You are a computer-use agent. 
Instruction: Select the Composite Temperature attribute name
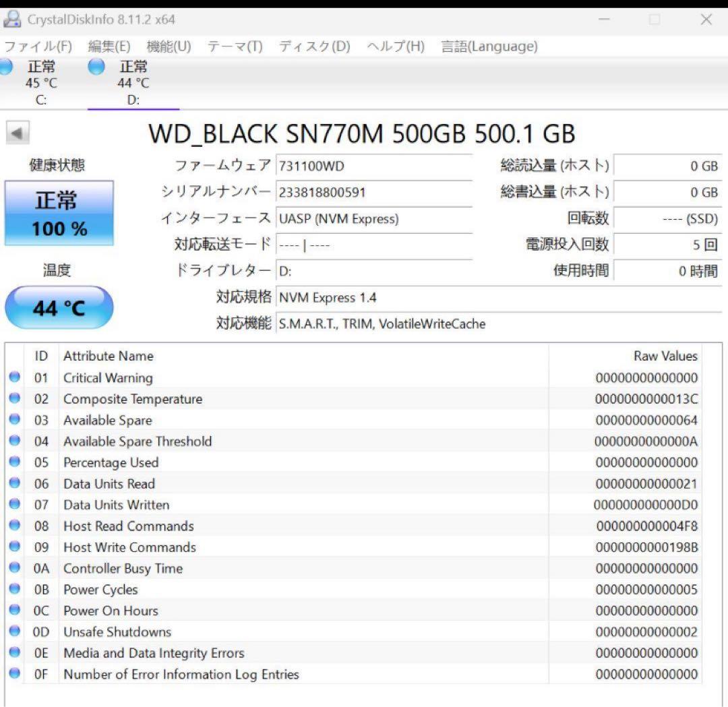point(133,399)
